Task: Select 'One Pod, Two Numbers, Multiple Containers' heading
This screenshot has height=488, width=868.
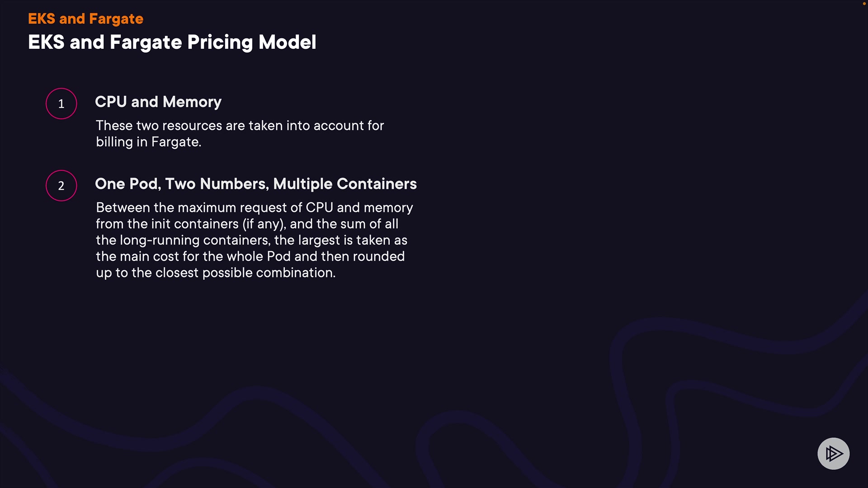Action: (255, 183)
